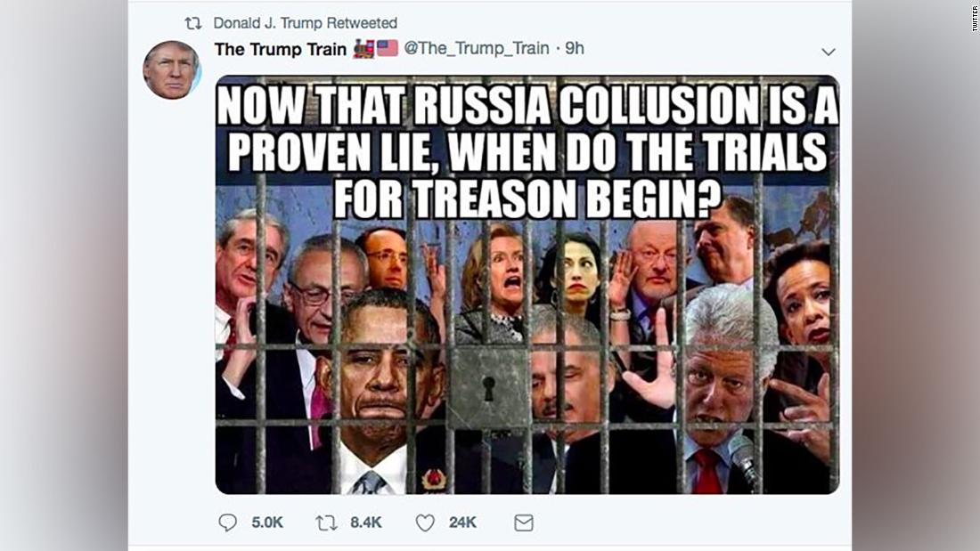Open the round profile avatar
This screenshot has width=980, height=551.
coord(172,70)
